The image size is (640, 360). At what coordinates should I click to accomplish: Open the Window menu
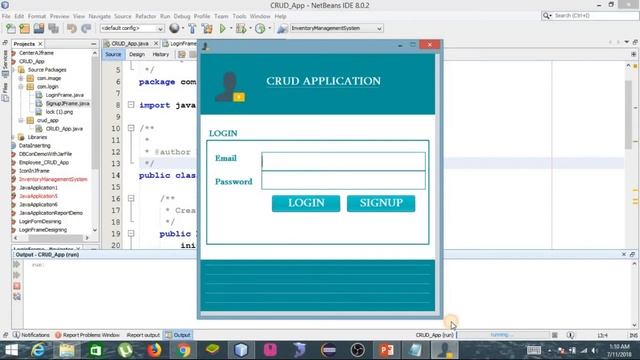tap(260, 16)
